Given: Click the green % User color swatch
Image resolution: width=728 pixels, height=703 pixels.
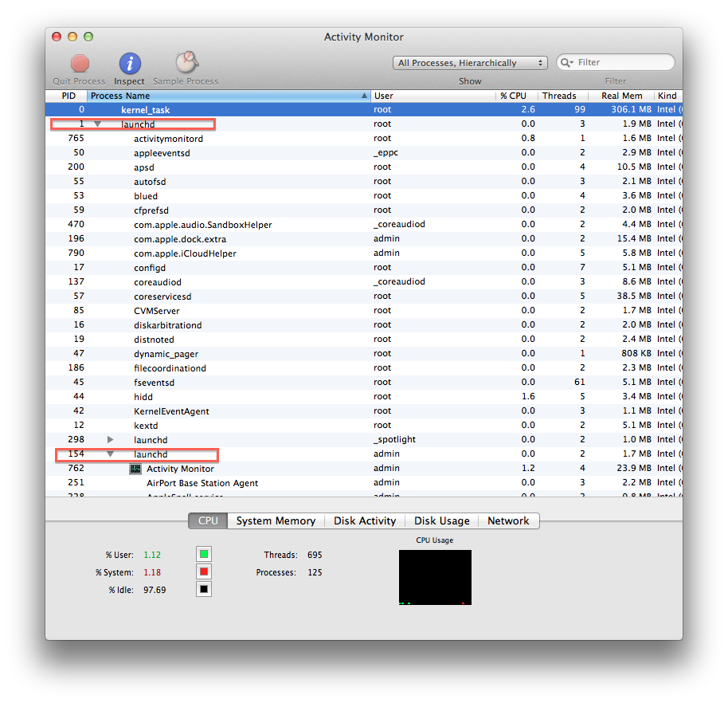Looking at the screenshot, I should [204, 554].
